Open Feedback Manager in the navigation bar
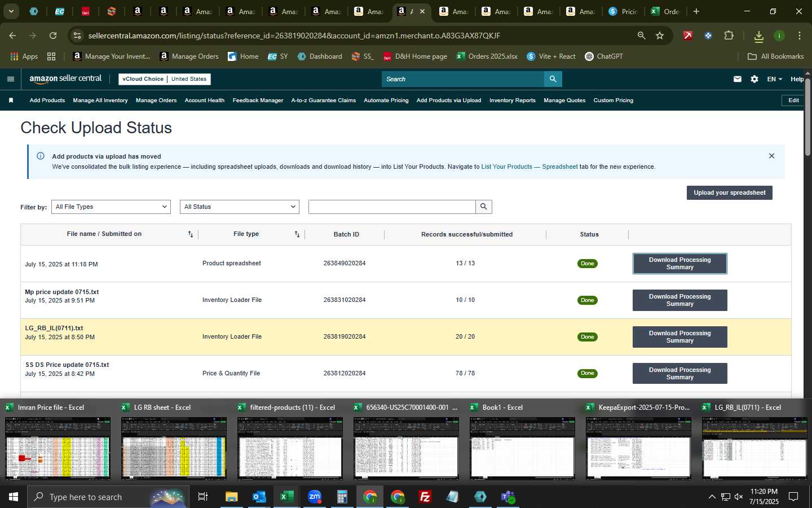Screen dimensions: 812x508 pos(258,100)
